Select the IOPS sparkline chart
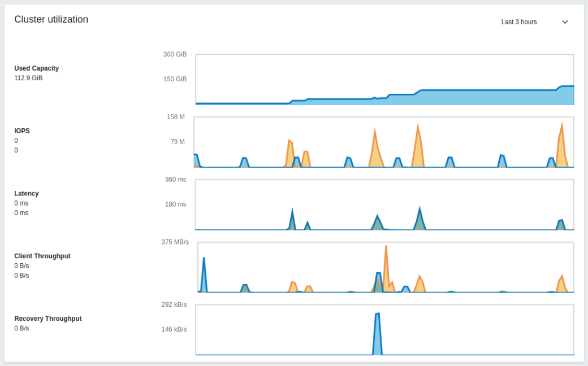 click(384, 142)
